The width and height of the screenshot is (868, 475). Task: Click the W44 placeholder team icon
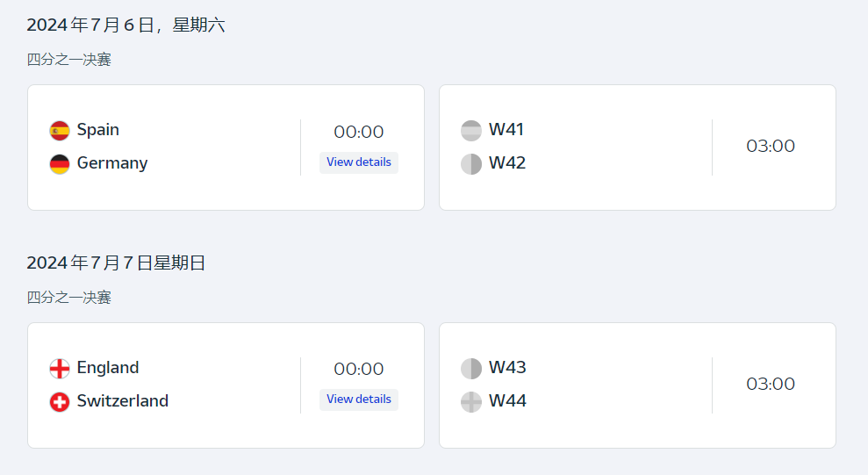(x=471, y=402)
